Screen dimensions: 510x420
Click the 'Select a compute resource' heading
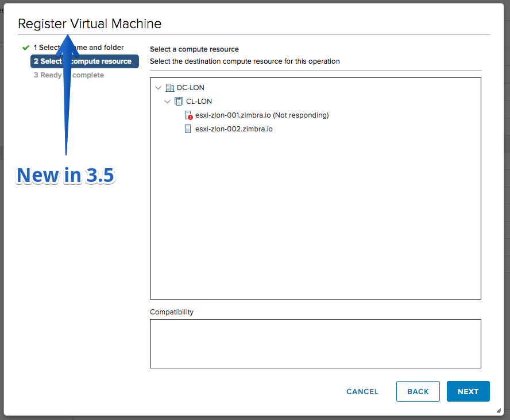pyautogui.click(x=194, y=49)
